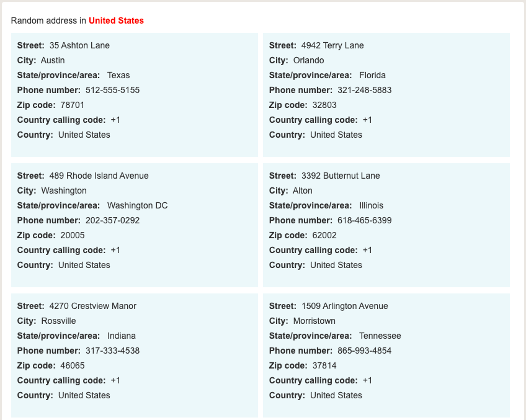This screenshot has width=526, height=420.
Task: Click the phone number 317-333-4538
Action: [112, 351]
